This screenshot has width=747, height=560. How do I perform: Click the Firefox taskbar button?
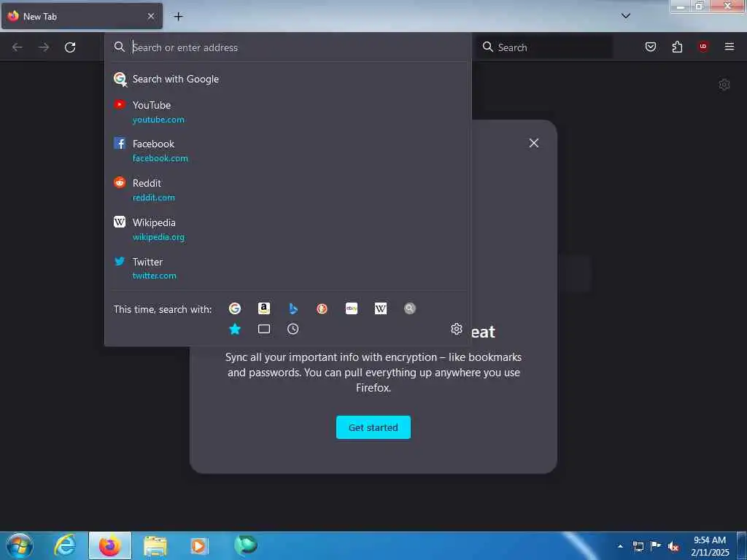(110, 546)
